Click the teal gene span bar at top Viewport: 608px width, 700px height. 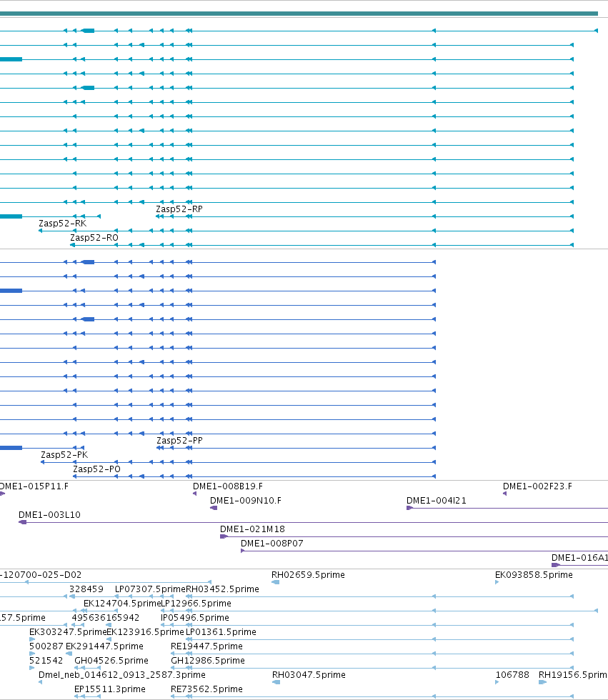point(299,14)
